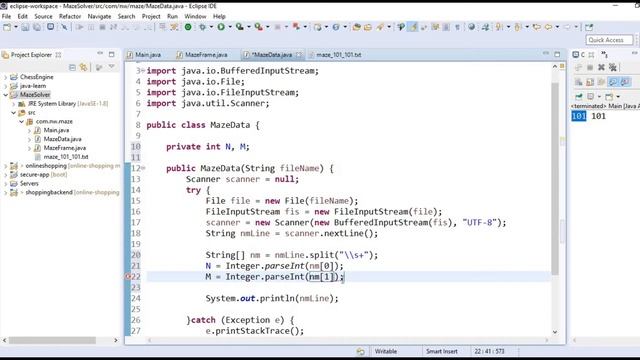Expand the java-learn project
Viewport: 640px width, 360px height.
pyautogui.click(x=5, y=86)
